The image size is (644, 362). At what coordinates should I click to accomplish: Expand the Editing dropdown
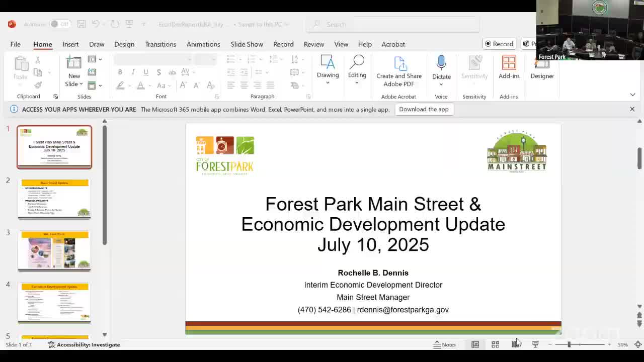(x=357, y=83)
